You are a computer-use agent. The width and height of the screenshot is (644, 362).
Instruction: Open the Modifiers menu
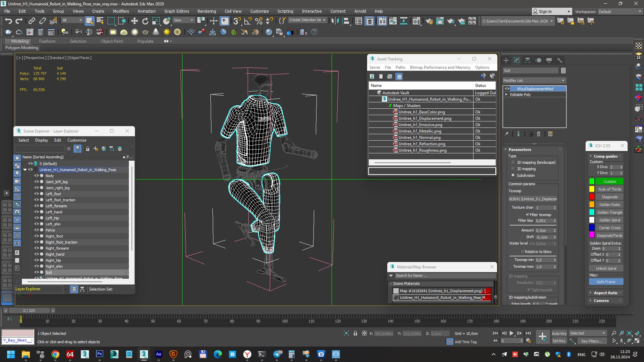[x=121, y=11]
